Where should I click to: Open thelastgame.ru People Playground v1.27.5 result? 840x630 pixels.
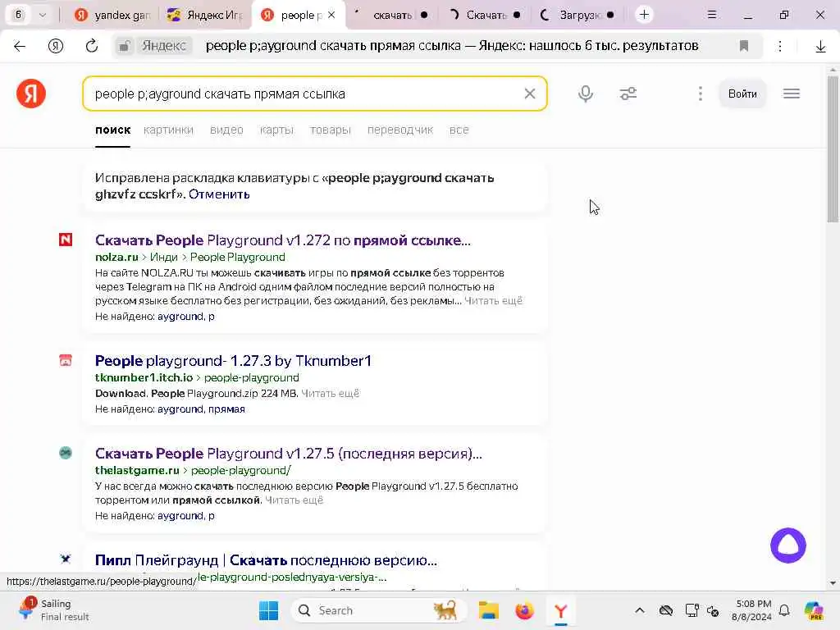[289, 453]
